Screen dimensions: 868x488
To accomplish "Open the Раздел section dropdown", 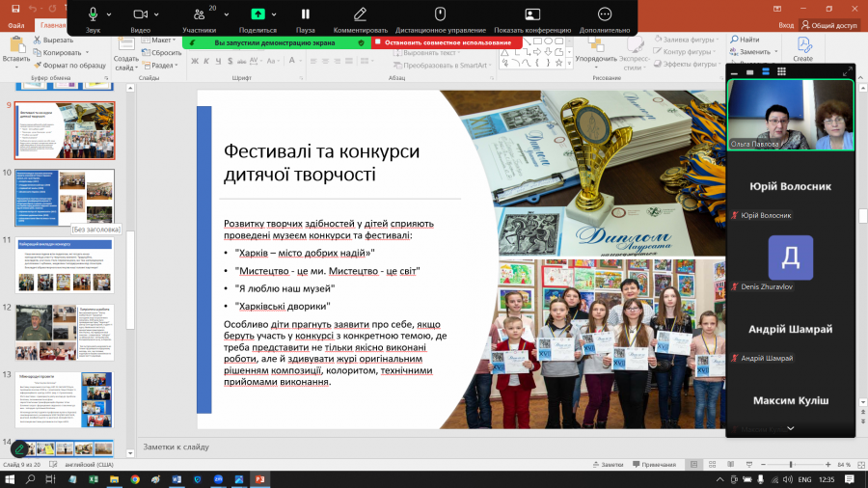I will coord(160,66).
